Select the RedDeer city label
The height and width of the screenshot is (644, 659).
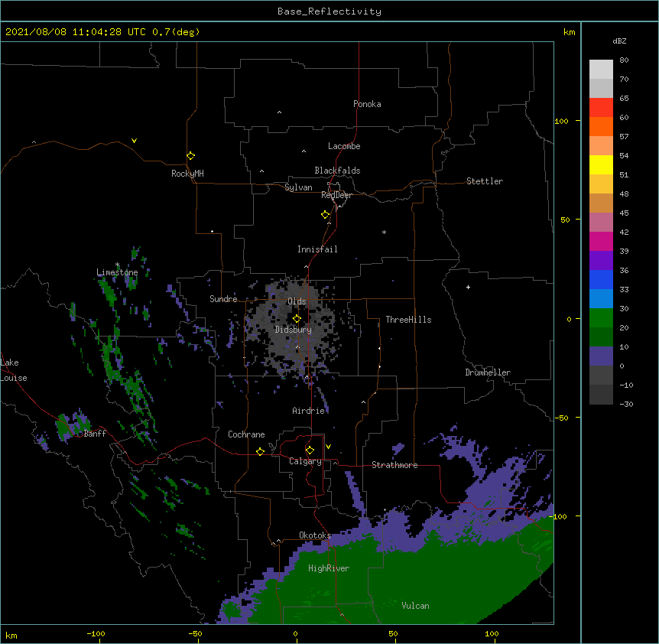click(x=336, y=195)
